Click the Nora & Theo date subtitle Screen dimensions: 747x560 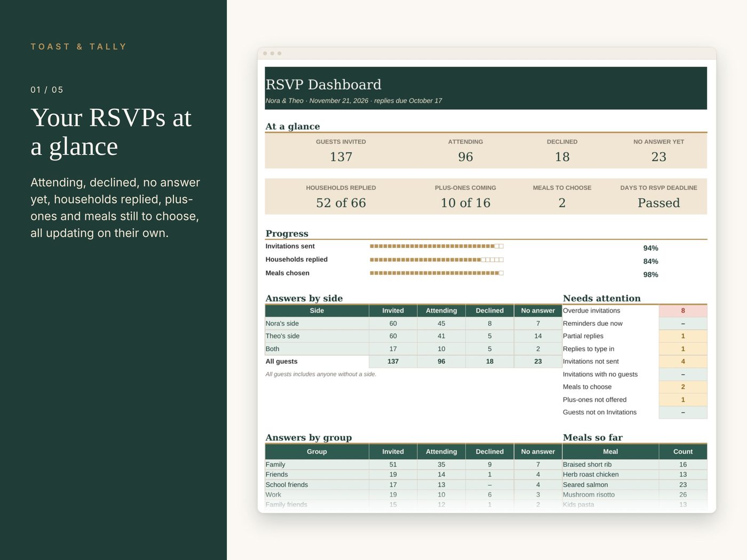(354, 101)
